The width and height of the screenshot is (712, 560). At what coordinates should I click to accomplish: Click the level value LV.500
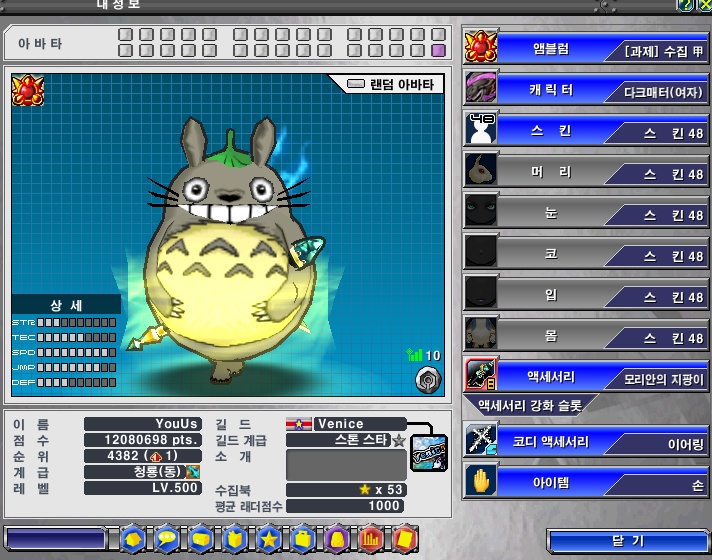(x=143, y=488)
